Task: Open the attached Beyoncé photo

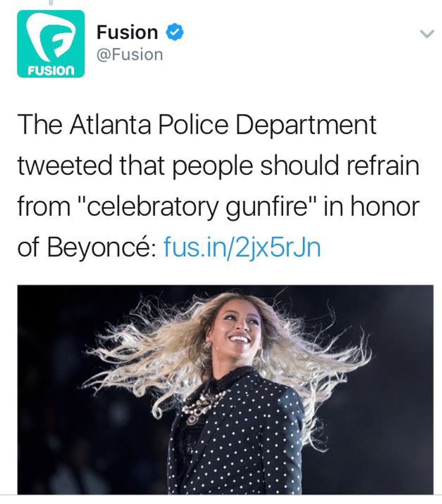Action: point(225,389)
